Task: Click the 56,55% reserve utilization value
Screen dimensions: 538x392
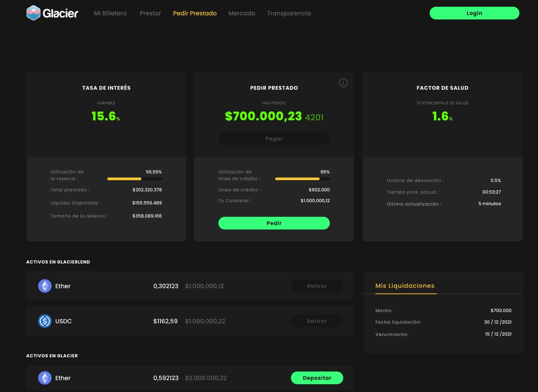Action: click(x=154, y=172)
